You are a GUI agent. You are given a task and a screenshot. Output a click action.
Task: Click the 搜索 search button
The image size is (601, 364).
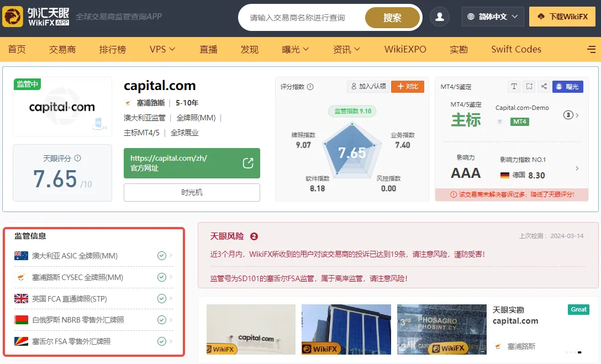pos(393,18)
